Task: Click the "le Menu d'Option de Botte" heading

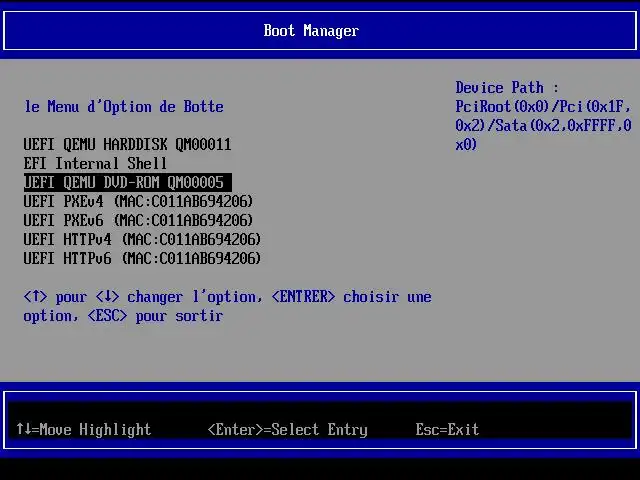Action: 124,107
